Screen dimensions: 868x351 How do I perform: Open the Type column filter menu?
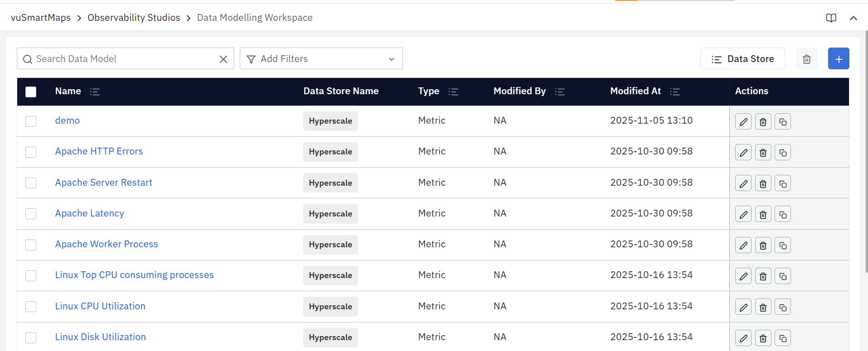tap(453, 91)
